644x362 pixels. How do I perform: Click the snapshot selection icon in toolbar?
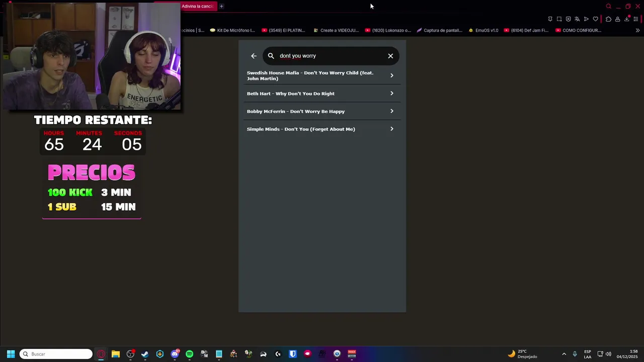[559, 19]
